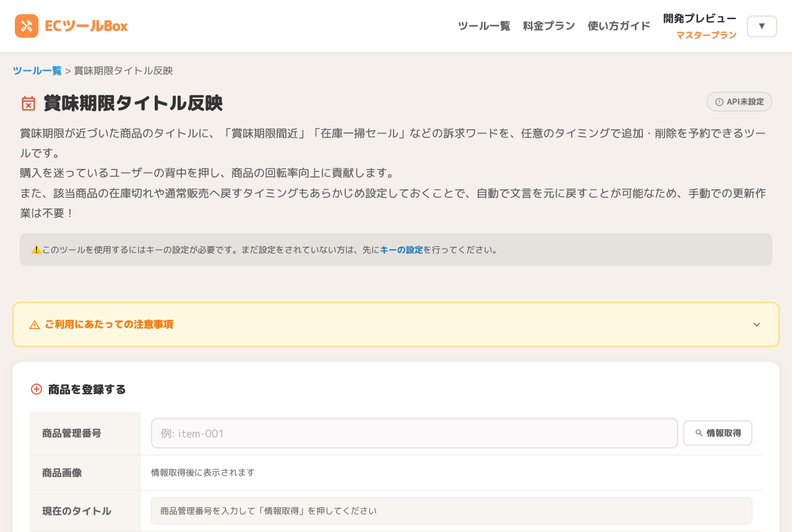Open ツール一覧 in the top navigation
792x532 pixels.
(484, 26)
